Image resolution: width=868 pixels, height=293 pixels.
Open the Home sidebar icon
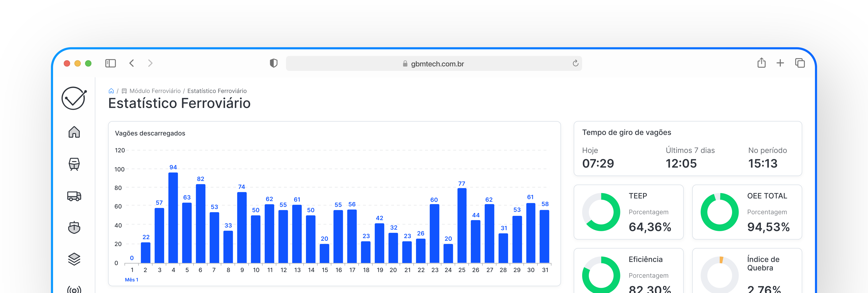click(74, 132)
